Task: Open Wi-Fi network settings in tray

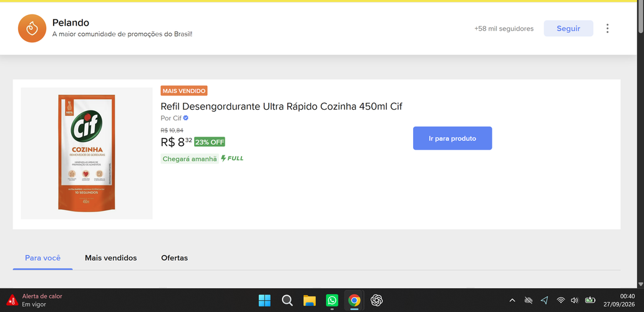Action: (x=560, y=301)
